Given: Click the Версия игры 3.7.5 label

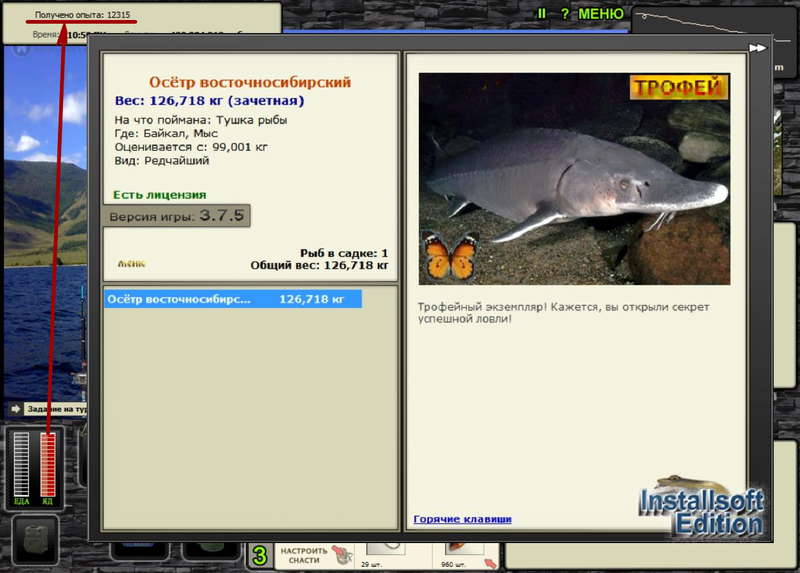Looking at the screenshot, I should [x=177, y=216].
